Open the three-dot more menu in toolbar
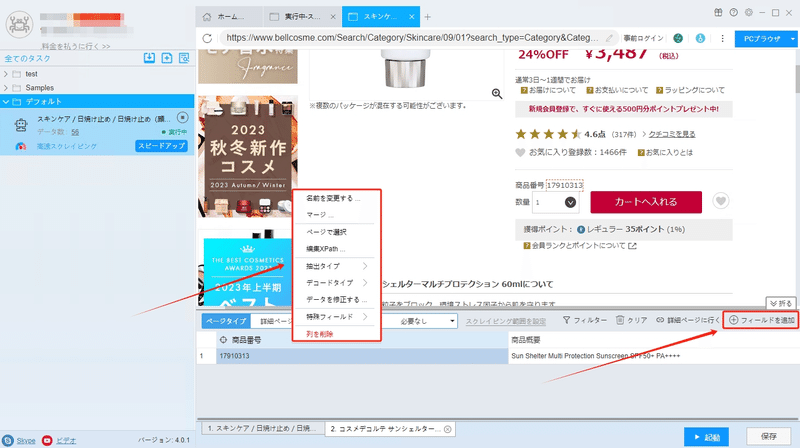The image size is (800, 448). pos(722,38)
